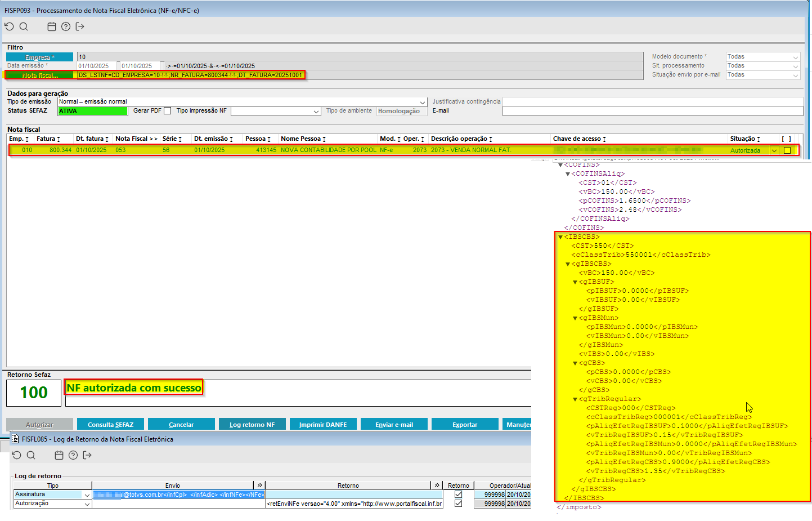Sort grid by Descrição operação column header

[x=461, y=139]
